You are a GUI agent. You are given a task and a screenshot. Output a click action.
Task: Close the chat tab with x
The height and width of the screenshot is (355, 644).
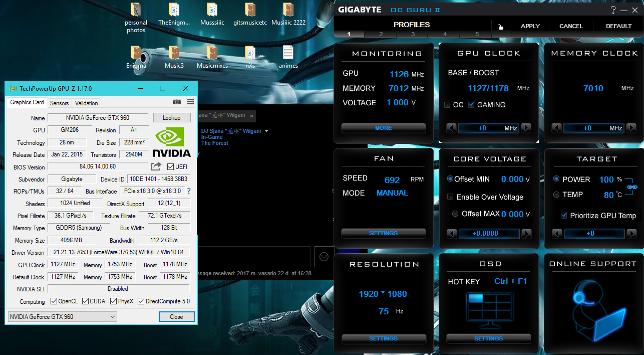click(x=252, y=116)
